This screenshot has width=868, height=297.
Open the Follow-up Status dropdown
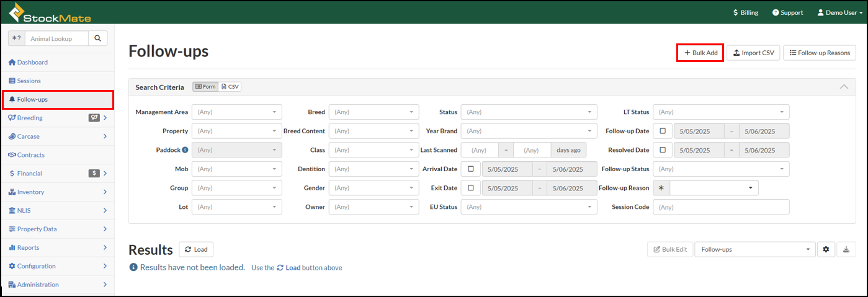click(x=721, y=169)
